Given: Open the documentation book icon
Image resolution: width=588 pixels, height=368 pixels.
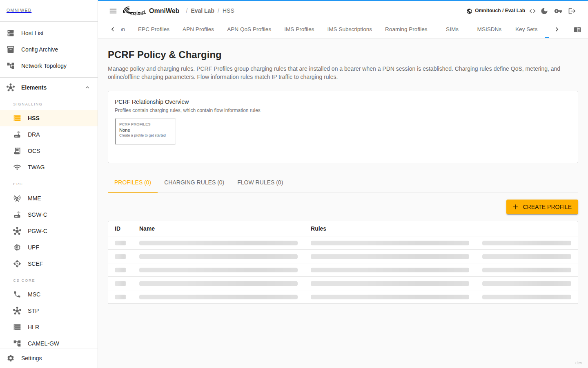Looking at the screenshot, I should point(577,29).
